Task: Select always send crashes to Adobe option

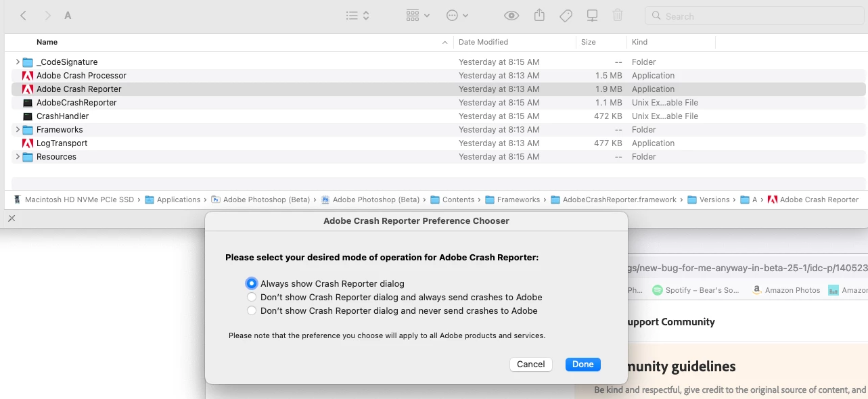Action: coord(252,297)
